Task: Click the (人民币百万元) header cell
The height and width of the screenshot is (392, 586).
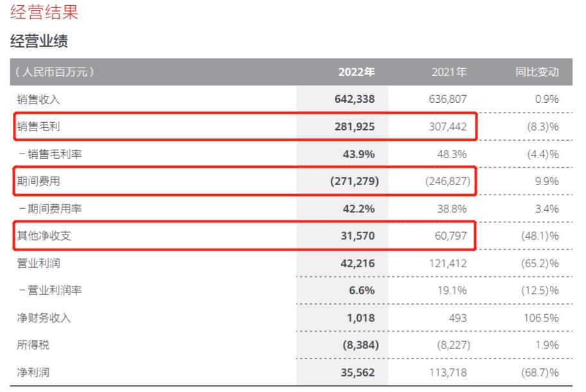Action: coord(55,72)
